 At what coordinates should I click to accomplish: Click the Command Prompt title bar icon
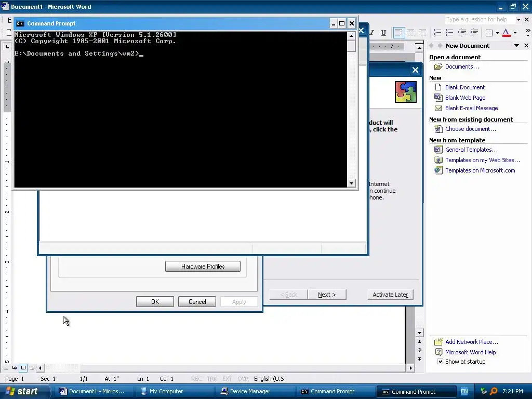(x=20, y=23)
